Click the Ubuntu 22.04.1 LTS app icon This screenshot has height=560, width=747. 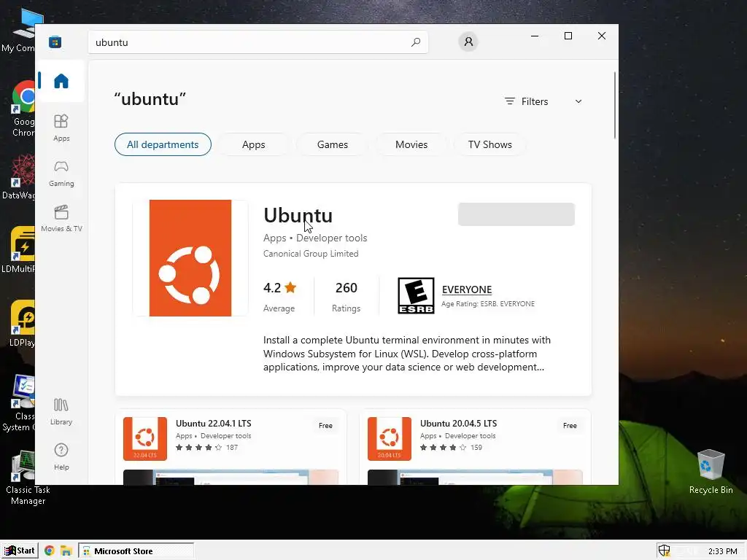[145, 438]
